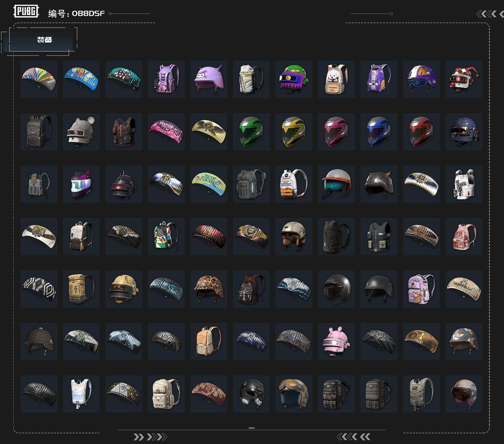The image size is (504, 444).
Task: Choose the pink racing helmet skin
Action: pyautogui.click(x=336, y=132)
